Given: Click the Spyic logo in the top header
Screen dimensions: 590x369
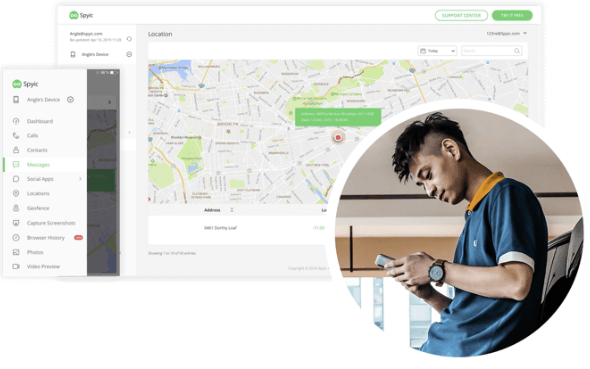Looking at the screenshot, I should 81,15.
